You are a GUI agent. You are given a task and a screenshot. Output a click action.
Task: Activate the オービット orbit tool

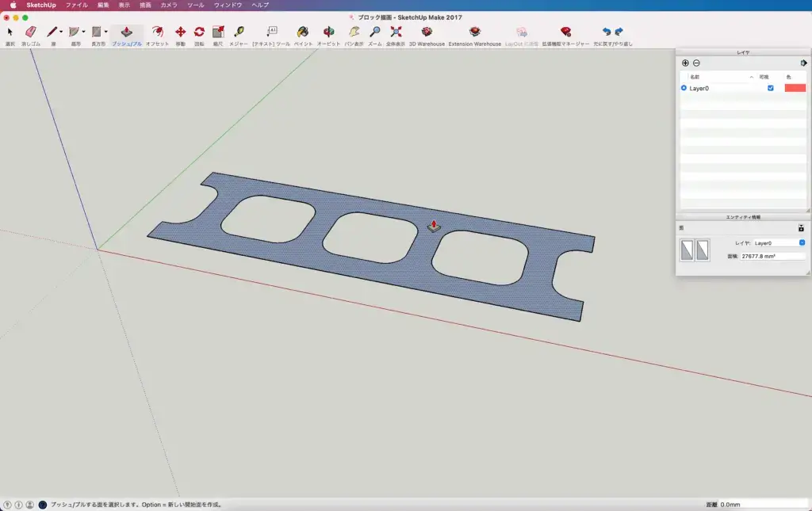(329, 32)
